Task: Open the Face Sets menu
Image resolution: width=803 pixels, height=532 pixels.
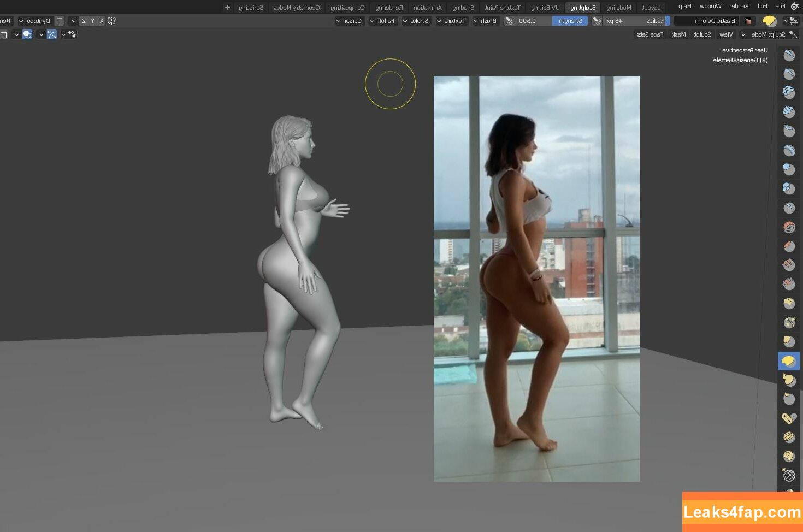Action: coord(650,34)
